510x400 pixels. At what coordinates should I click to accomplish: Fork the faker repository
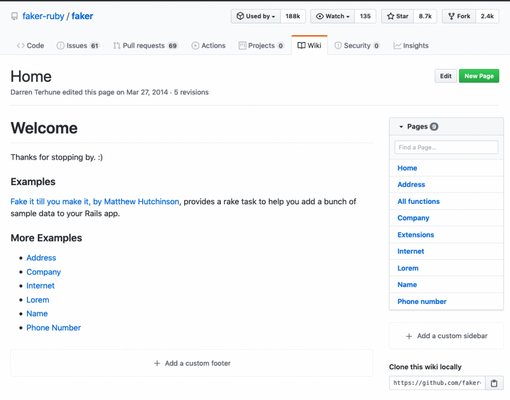(459, 16)
